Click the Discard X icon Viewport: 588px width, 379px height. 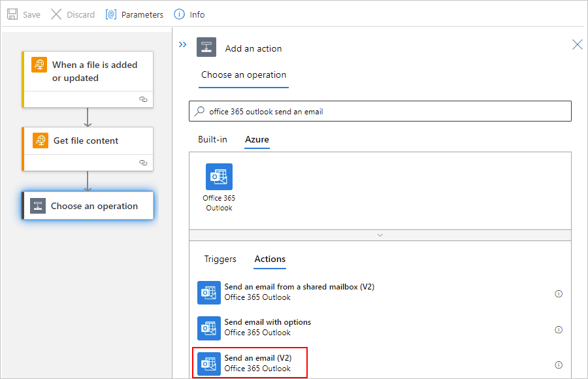[56, 14]
